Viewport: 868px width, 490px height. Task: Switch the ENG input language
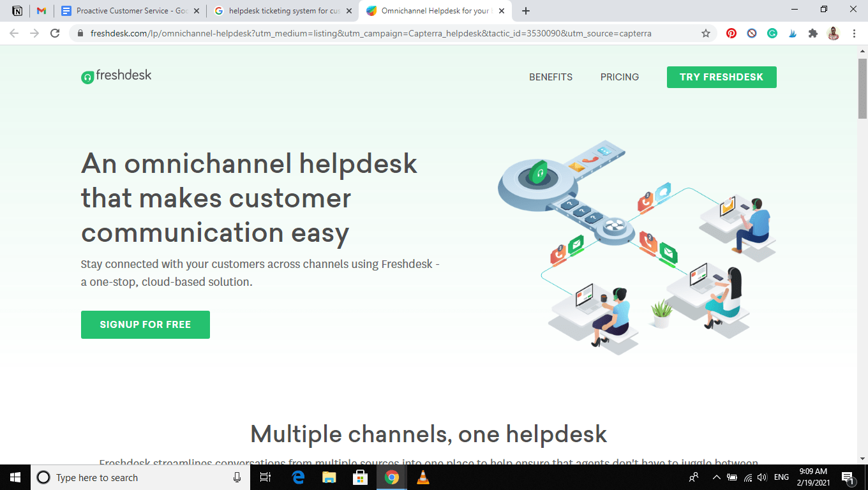coord(781,477)
